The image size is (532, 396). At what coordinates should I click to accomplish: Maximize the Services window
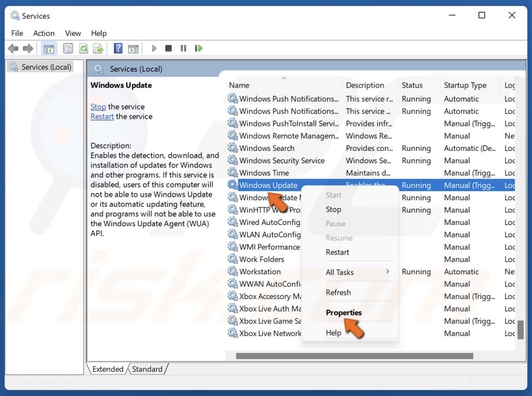481,15
